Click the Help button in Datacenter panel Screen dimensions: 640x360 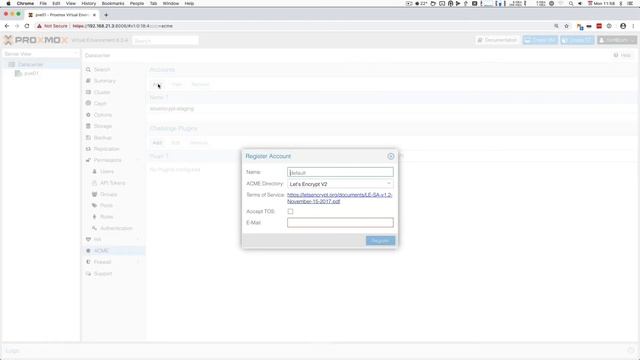coord(622,56)
